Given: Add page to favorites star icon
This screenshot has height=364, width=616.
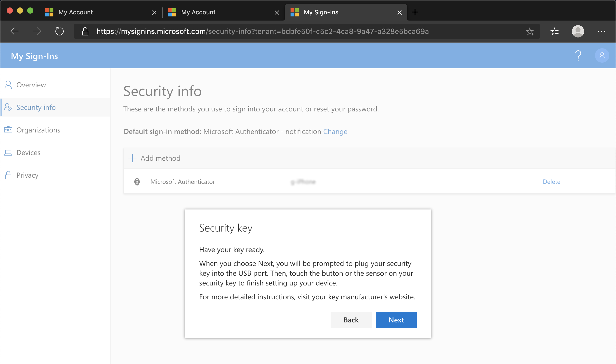Looking at the screenshot, I should (x=530, y=32).
